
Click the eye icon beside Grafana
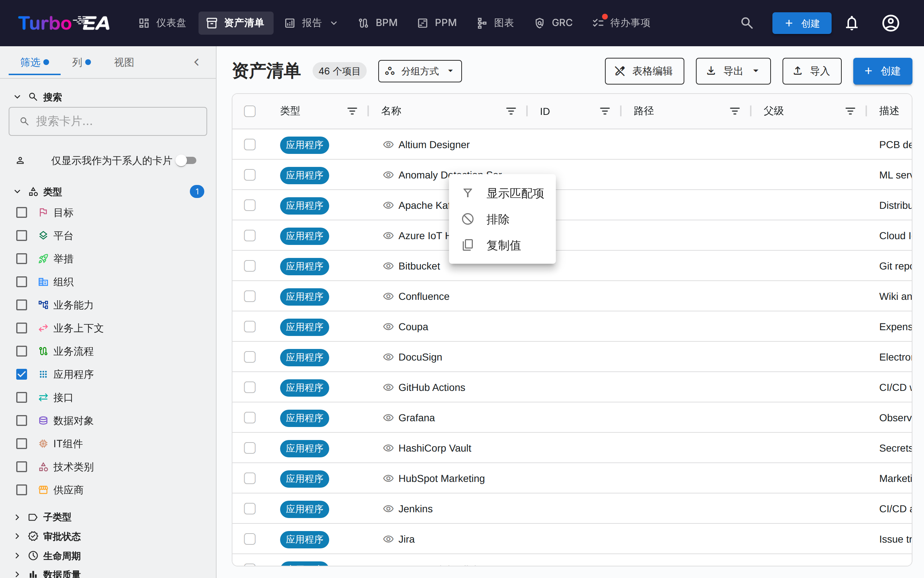(388, 418)
